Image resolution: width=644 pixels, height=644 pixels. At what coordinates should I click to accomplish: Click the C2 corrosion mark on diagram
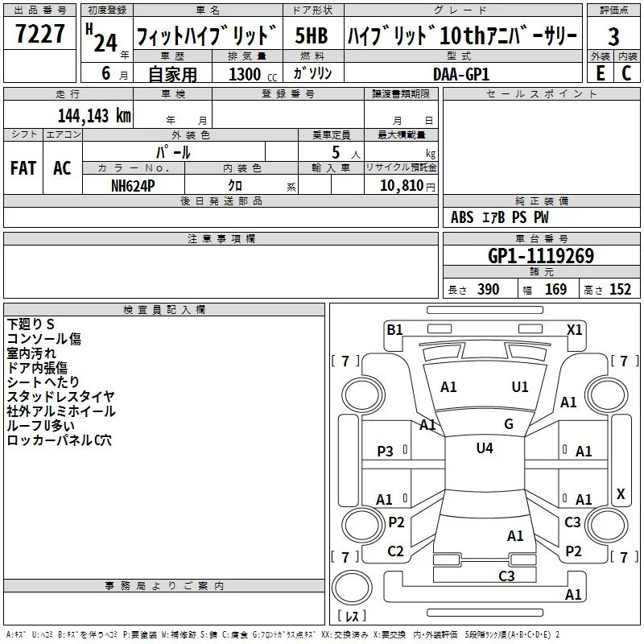click(x=395, y=551)
